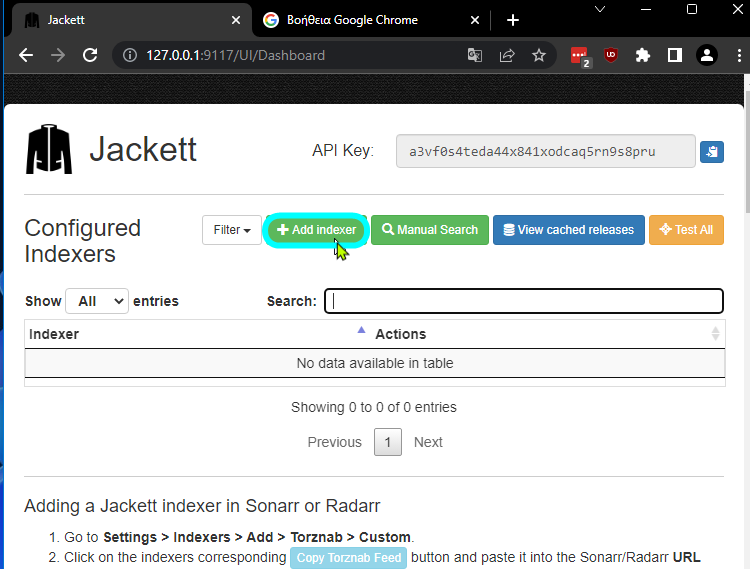Sort by the Indexer column
The image size is (750, 569).
click(197, 334)
